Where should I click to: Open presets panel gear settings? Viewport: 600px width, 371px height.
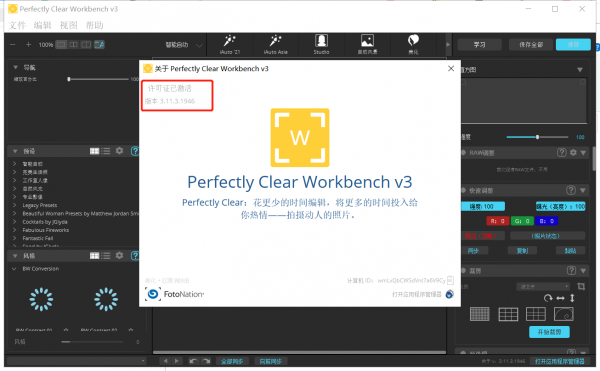click(x=119, y=151)
